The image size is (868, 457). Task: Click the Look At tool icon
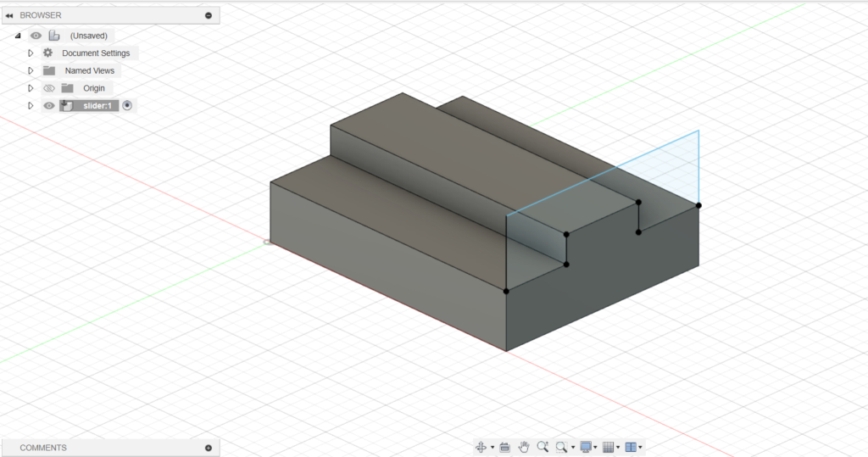(x=505, y=447)
